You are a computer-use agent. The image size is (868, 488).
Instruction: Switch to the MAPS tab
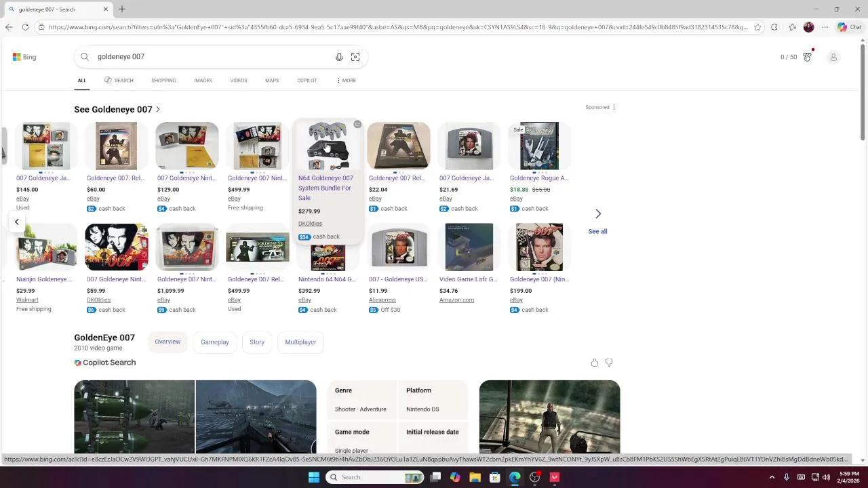pos(272,80)
